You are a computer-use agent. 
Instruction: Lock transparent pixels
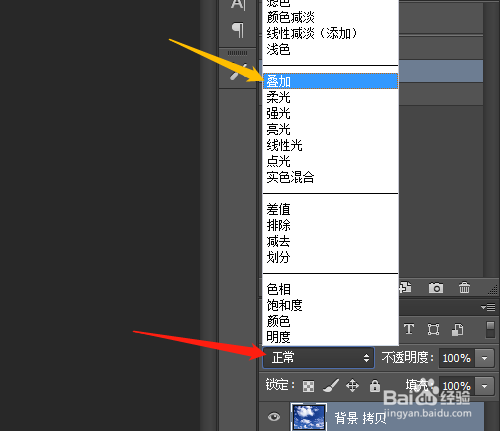pyautogui.click(x=308, y=386)
